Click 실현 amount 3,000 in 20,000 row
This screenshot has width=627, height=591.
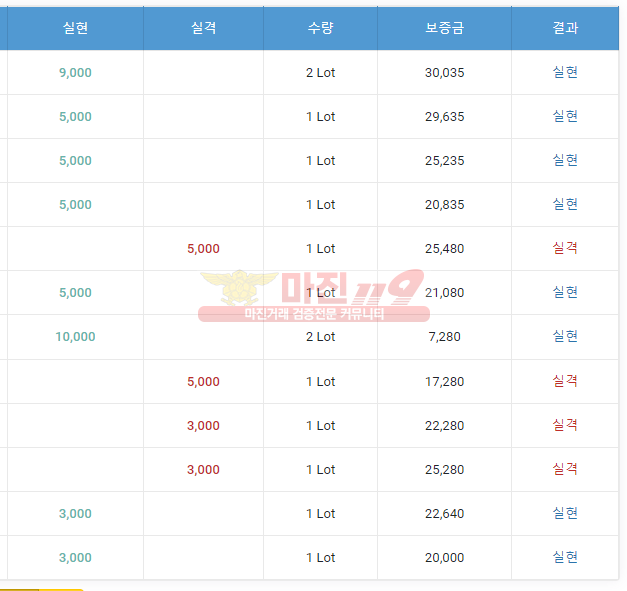(75, 557)
